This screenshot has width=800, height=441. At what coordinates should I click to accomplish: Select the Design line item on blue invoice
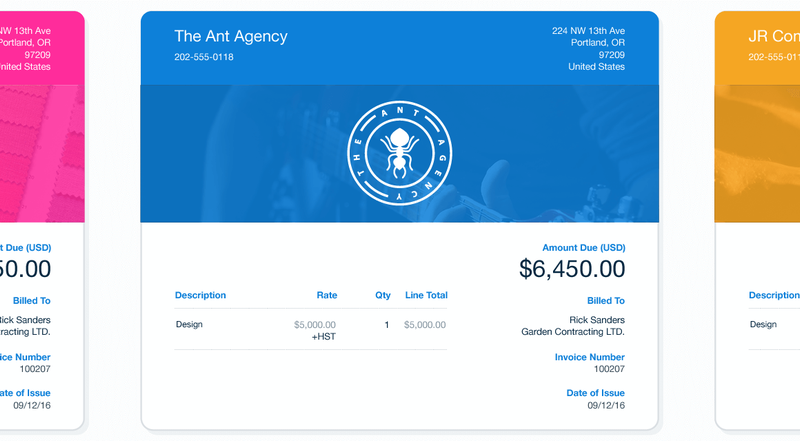click(189, 325)
